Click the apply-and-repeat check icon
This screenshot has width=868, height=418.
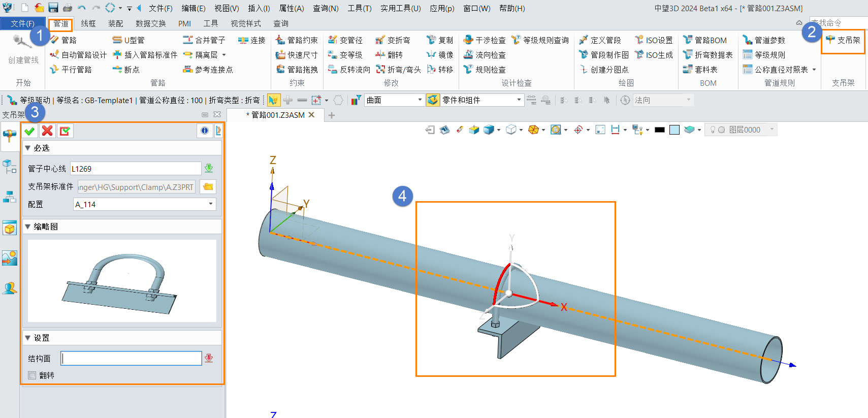[x=65, y=131]
